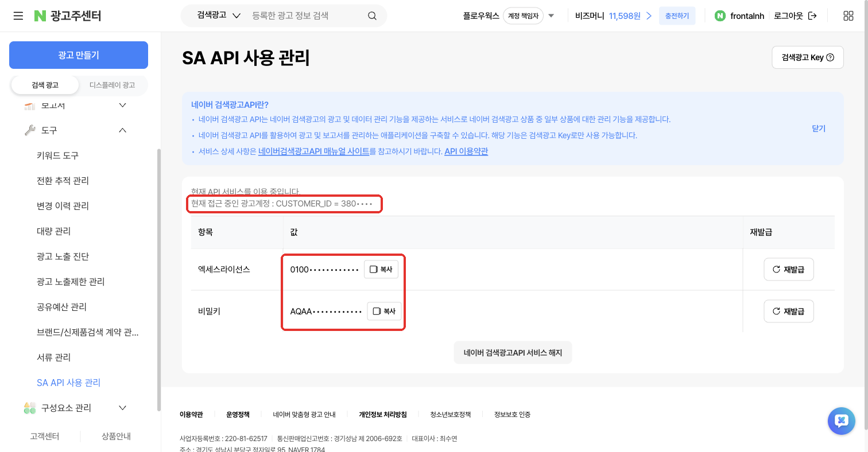The height and width of the screenshot is (452, 868).
Task: Click the 검색광고 Key button
Action: coord(808,57)
